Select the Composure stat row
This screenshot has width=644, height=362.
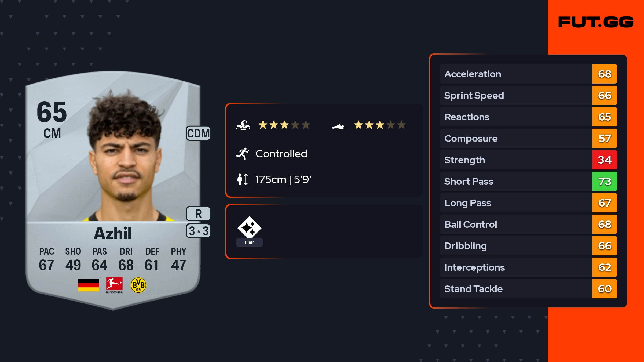528,138
